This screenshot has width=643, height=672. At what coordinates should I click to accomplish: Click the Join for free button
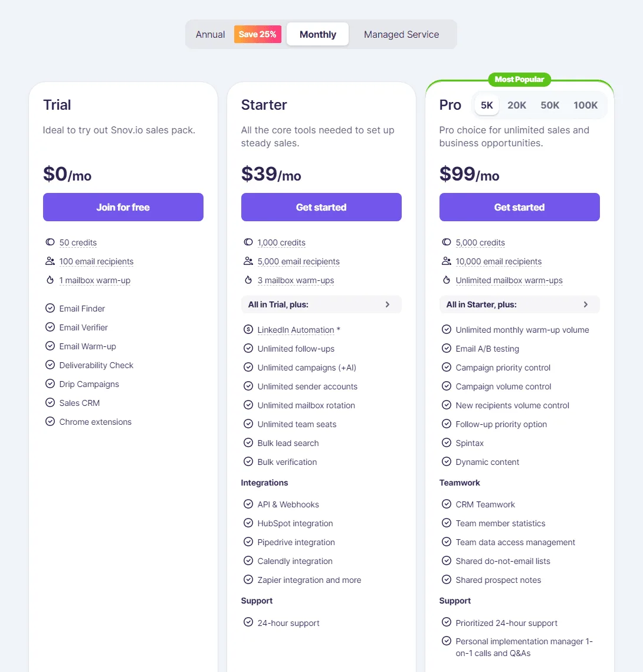[123, 207]
